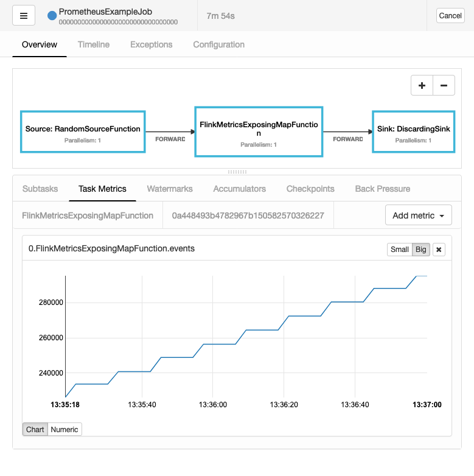474x476 pixels.
Task: Select the Chart view mode
Action: (x=35, y=429)
